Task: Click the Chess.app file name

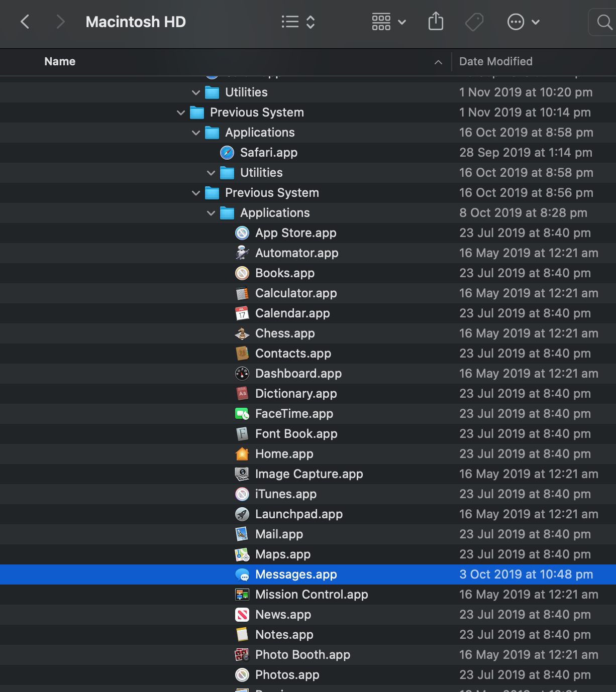Action: (x=285, y=333)
